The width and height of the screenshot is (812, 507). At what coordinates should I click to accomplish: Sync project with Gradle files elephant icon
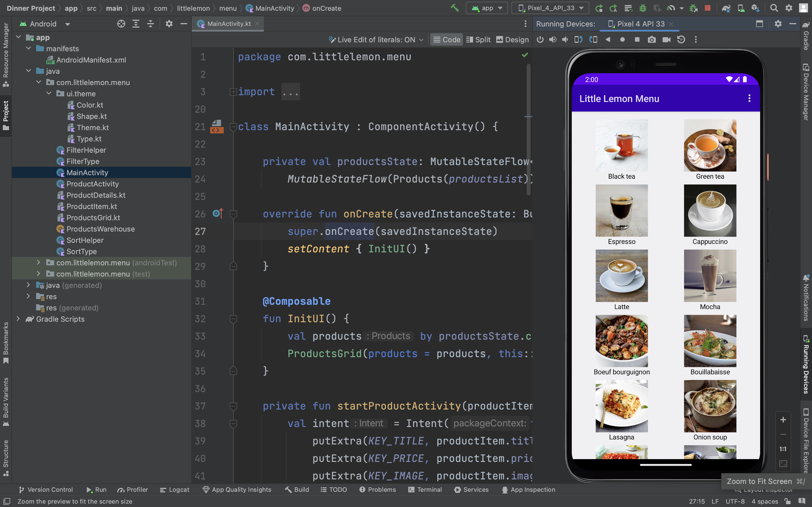click(726, 8)
